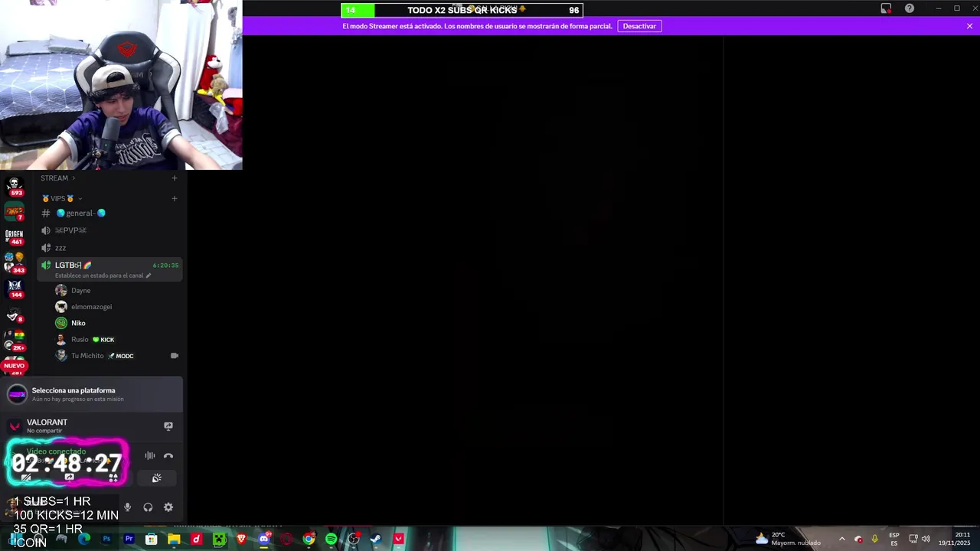Open the server folder with 2K+ badge

pos(14,341)
